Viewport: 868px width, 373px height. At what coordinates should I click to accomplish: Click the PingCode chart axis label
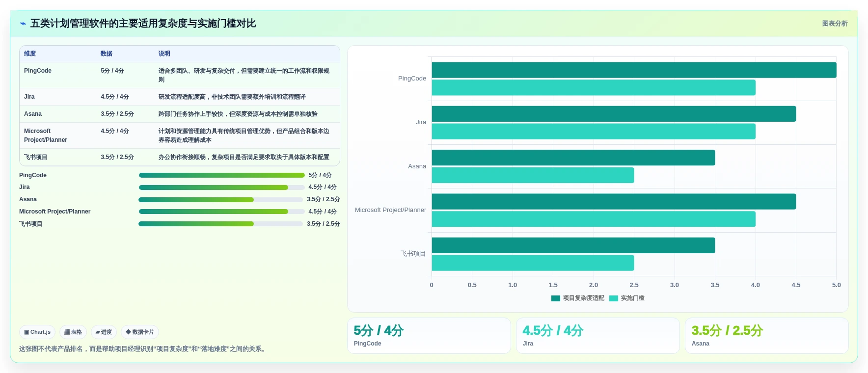(412, 79)
